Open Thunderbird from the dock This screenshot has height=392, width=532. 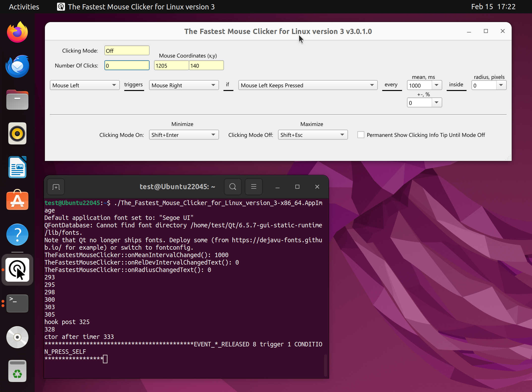(17, 66)
